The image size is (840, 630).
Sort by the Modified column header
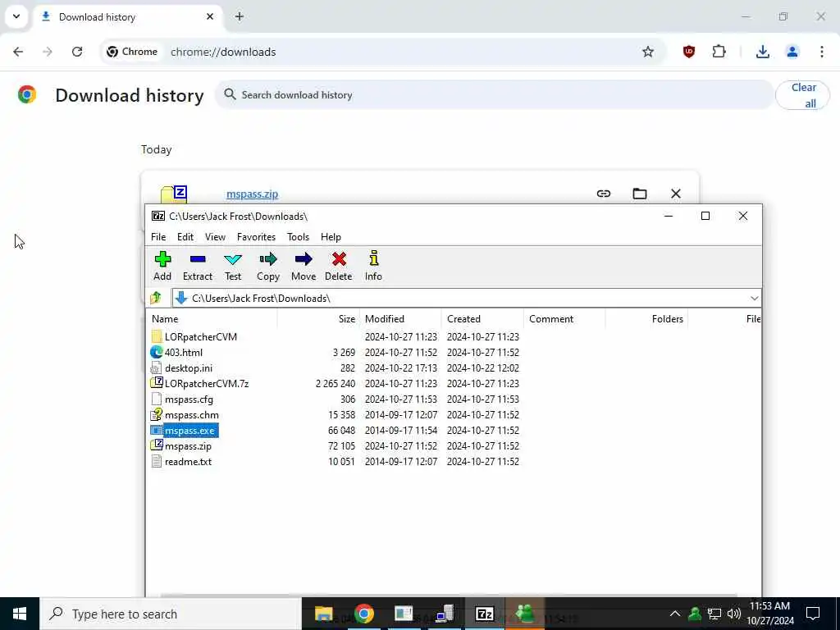click(x=400, y=319)
